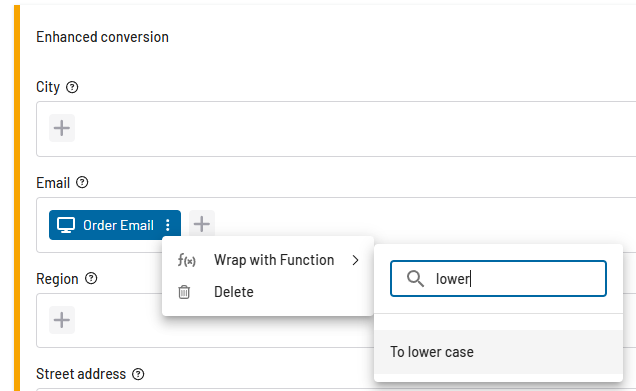Expand Wrap with Function submenu arrow
Viewport: 636px width, 391px height.
pos(355,260)
